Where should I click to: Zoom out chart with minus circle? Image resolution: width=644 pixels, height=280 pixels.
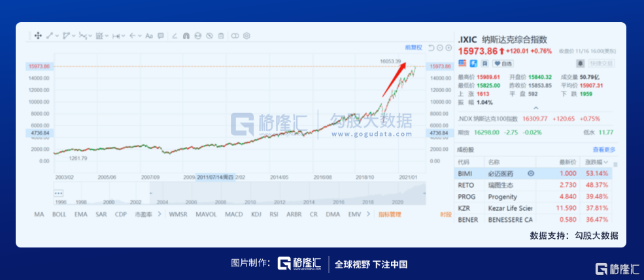click(x=440, y=48)
